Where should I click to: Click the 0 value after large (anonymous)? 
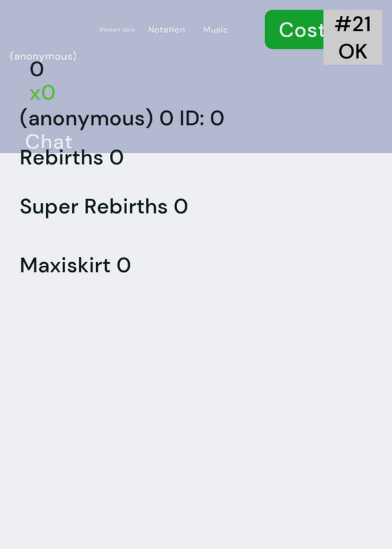pyautogui.click(x=166, y=118)
